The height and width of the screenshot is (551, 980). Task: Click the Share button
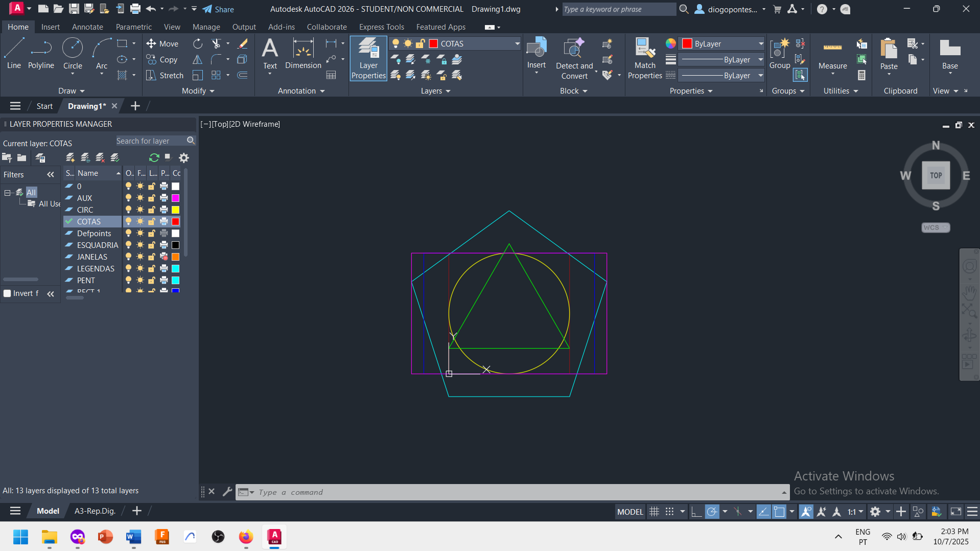point(218,9)
